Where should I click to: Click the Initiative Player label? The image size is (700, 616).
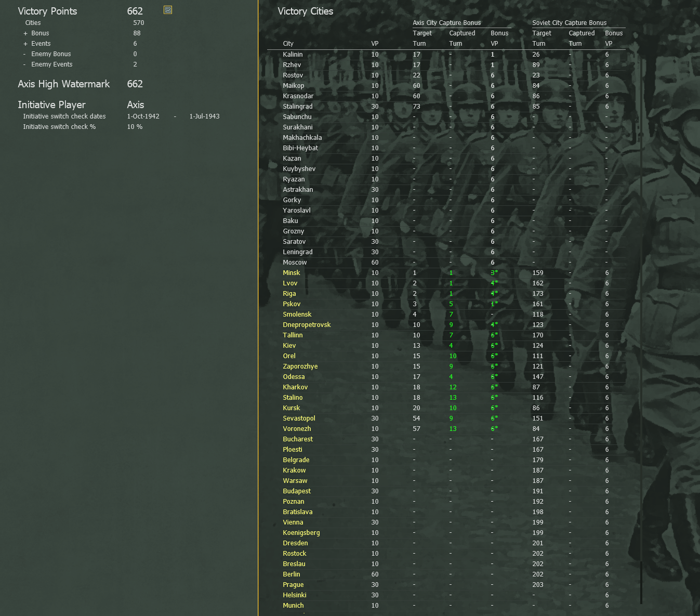pos(51,104)
